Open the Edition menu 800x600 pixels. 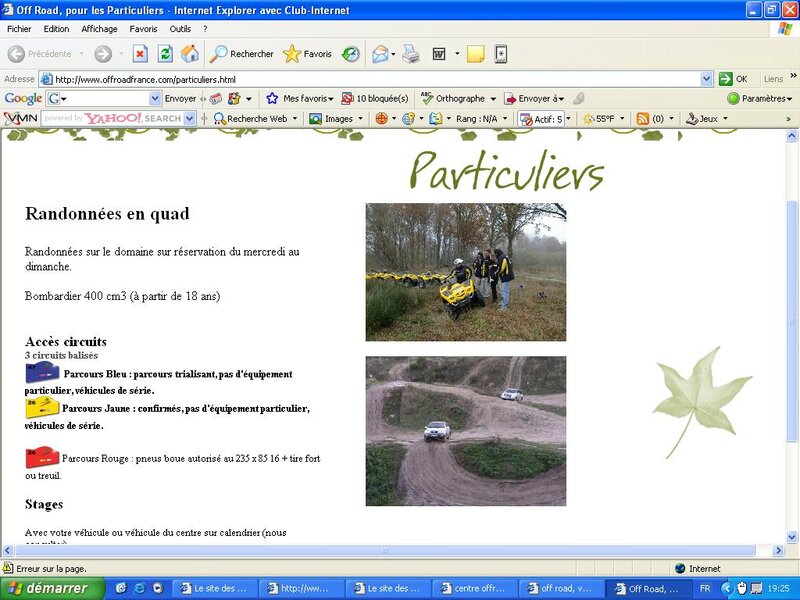pyautogui.click(x=56, y=29)
